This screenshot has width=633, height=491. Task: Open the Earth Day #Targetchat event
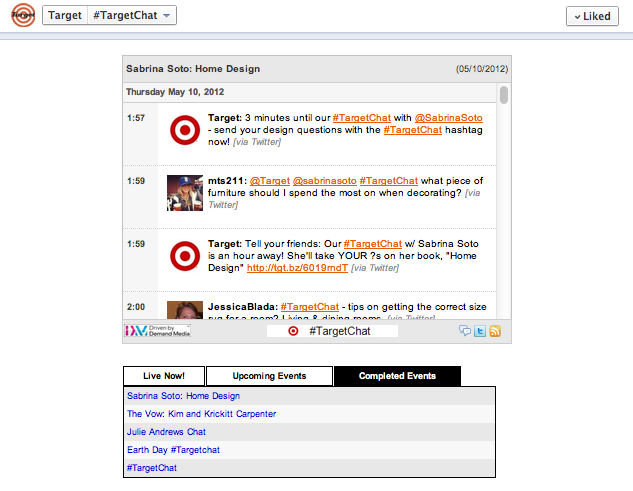[x=173, y=450]
